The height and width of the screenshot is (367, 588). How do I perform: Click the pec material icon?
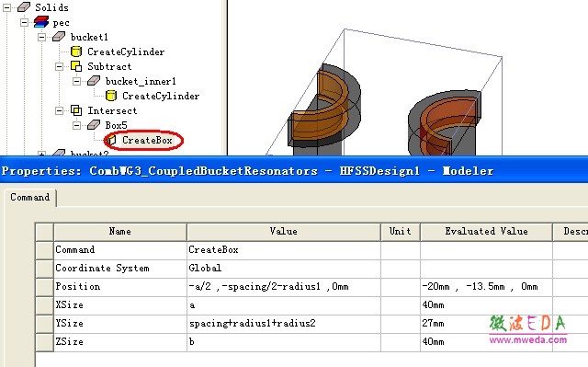tap(40, 22)
